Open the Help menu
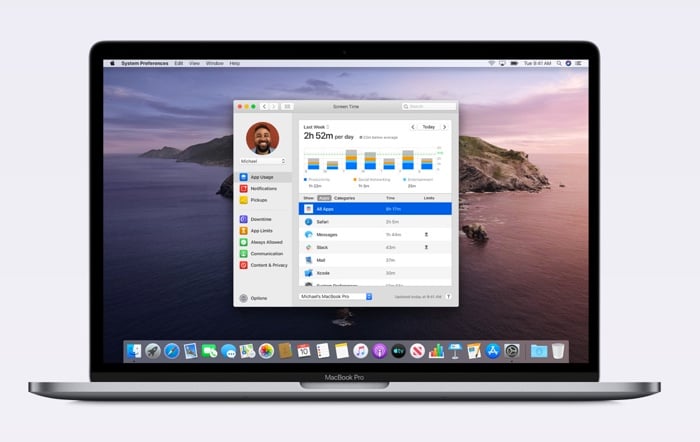Screen dimensions: 700x442 [x=234, y=63]
